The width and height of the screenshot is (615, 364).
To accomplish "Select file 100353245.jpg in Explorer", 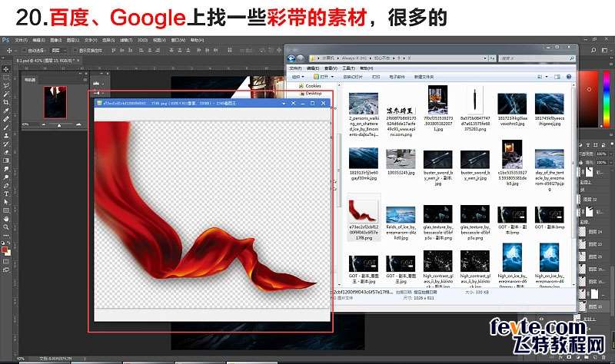I will click(401, 162).
